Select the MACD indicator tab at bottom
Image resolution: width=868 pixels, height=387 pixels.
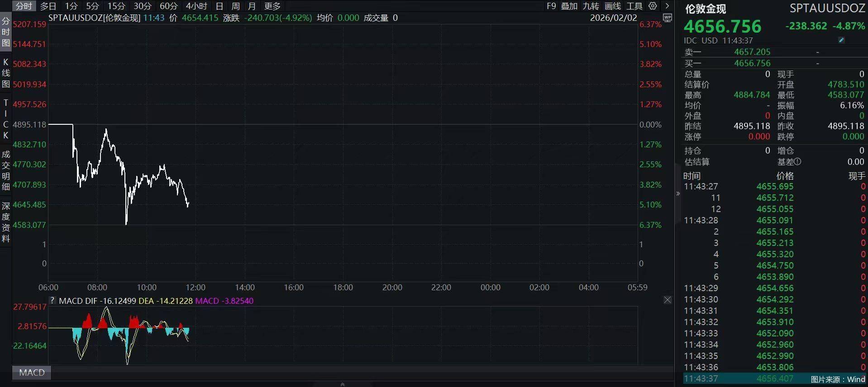point(32,373)
